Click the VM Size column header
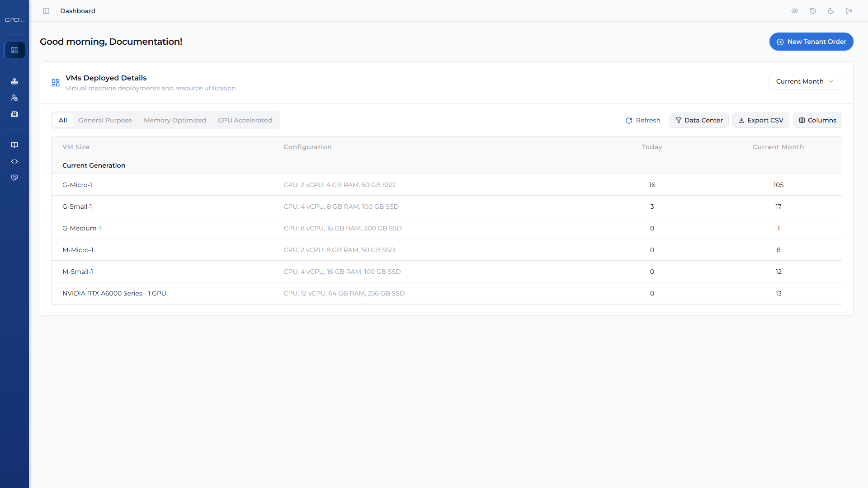 [76, 147]
